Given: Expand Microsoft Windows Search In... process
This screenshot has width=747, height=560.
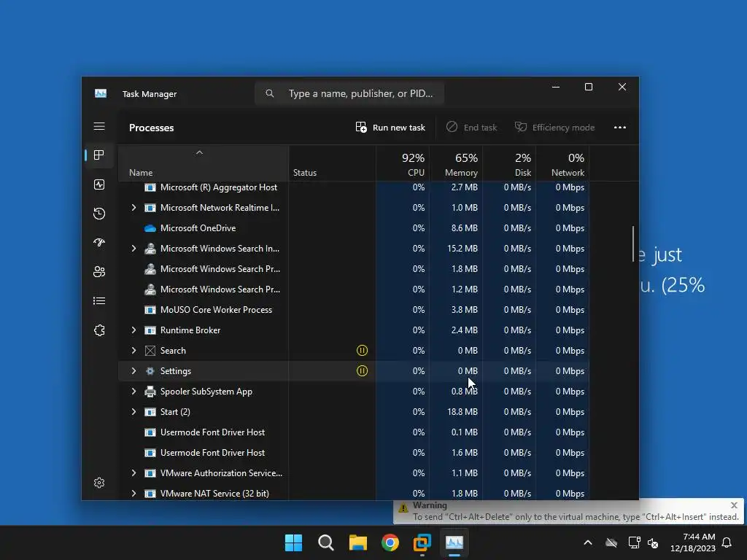Looking at the screenshot, I should tap(134, 249).
